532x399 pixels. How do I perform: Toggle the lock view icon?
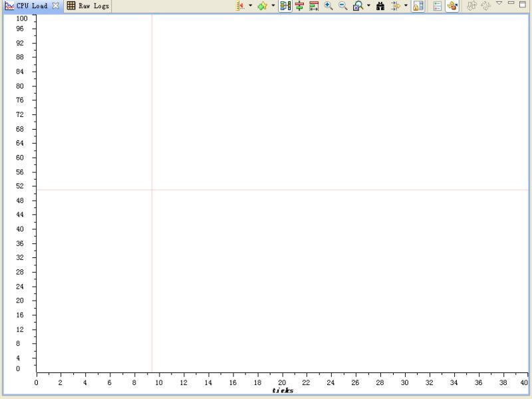(x=418, y=6)
